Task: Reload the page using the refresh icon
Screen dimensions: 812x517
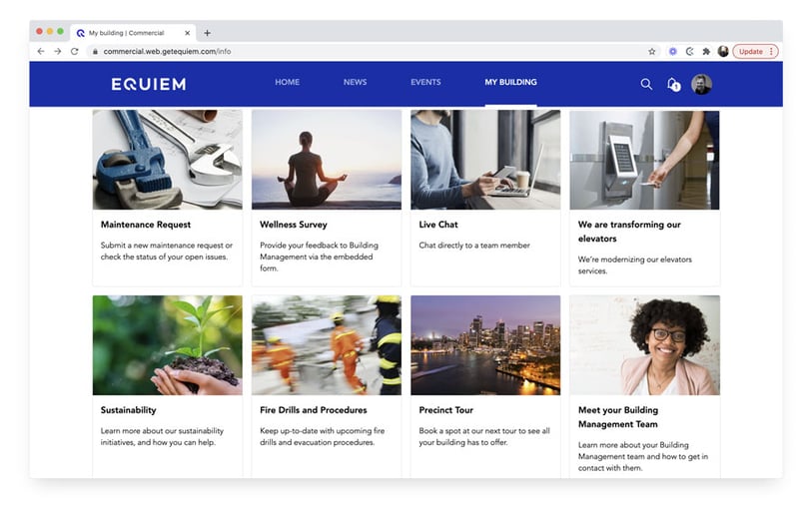Action: [x=74, y=51]
